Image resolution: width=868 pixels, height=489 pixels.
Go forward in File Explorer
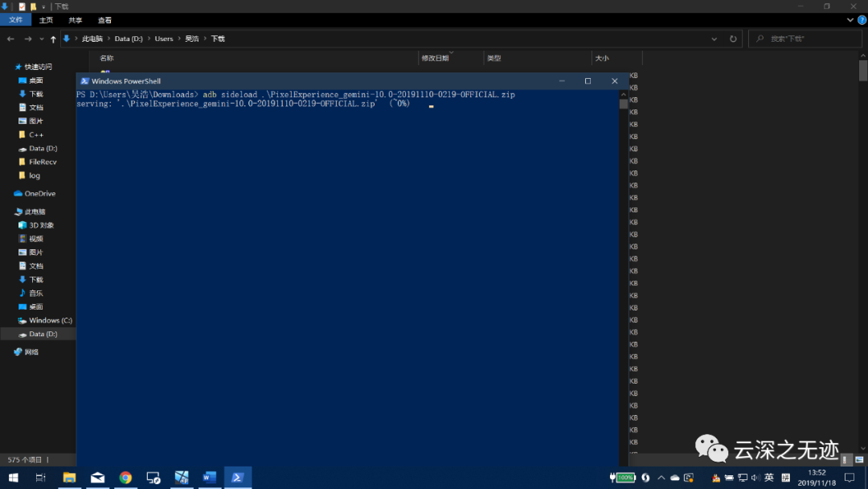click(27, 39)
